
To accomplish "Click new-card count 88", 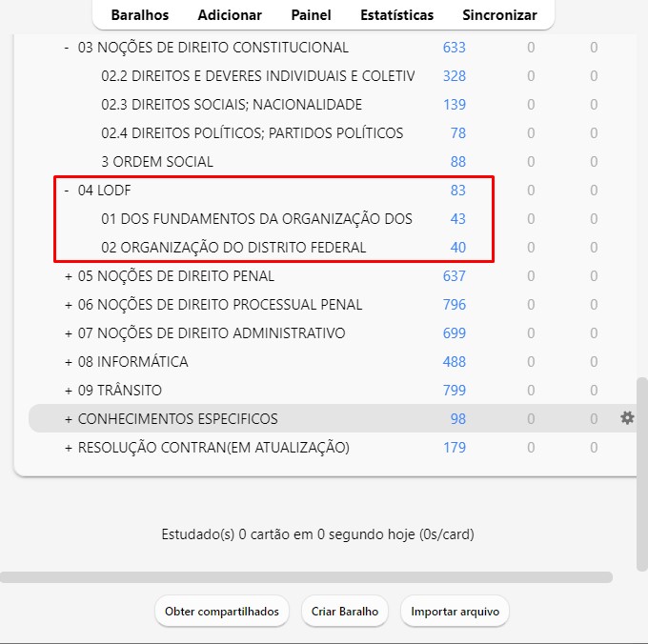I will [x=458, y=162].
